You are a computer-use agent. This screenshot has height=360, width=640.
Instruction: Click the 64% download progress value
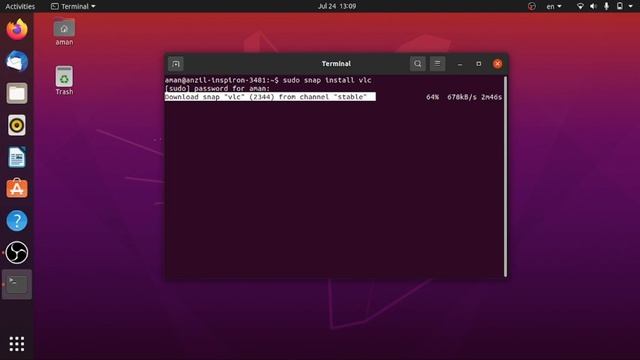pos(432,97)
